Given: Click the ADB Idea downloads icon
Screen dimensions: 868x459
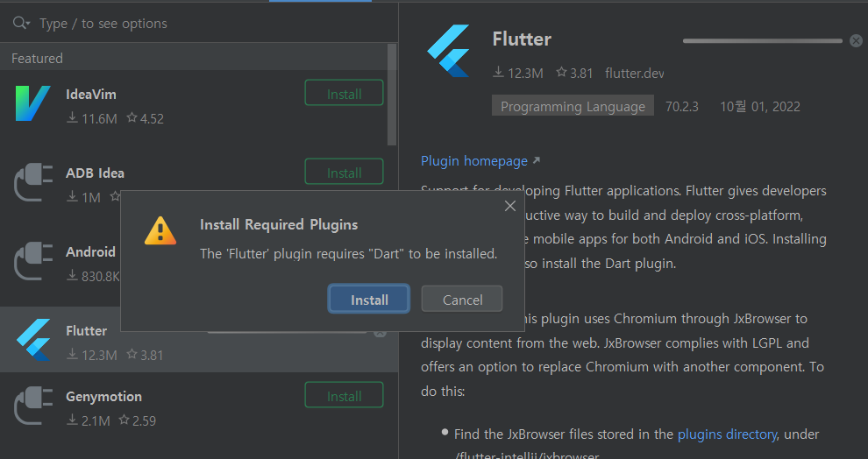Looking at the screenshot, I should [72, 196].
